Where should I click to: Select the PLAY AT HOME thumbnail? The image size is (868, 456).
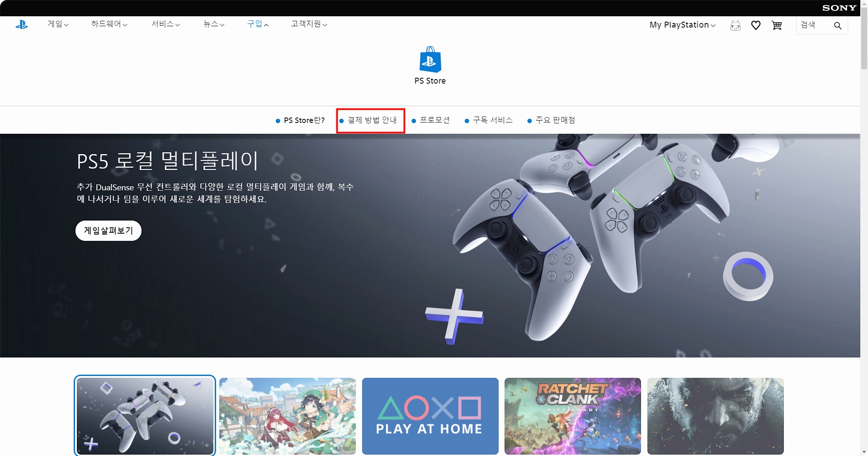(430, 416)
